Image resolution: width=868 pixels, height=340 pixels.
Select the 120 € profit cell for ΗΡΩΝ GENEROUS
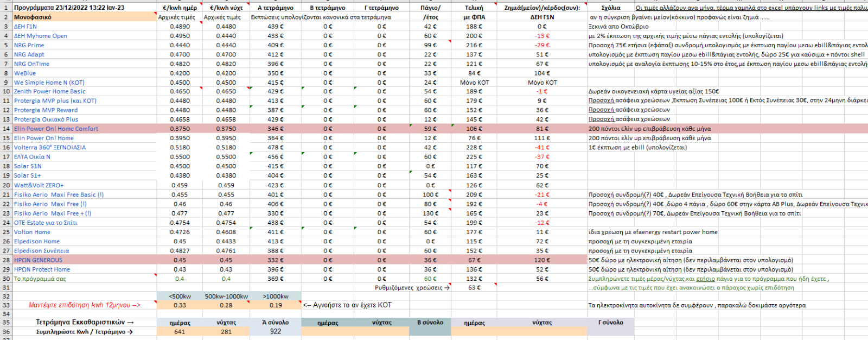(x=542, y=260)
